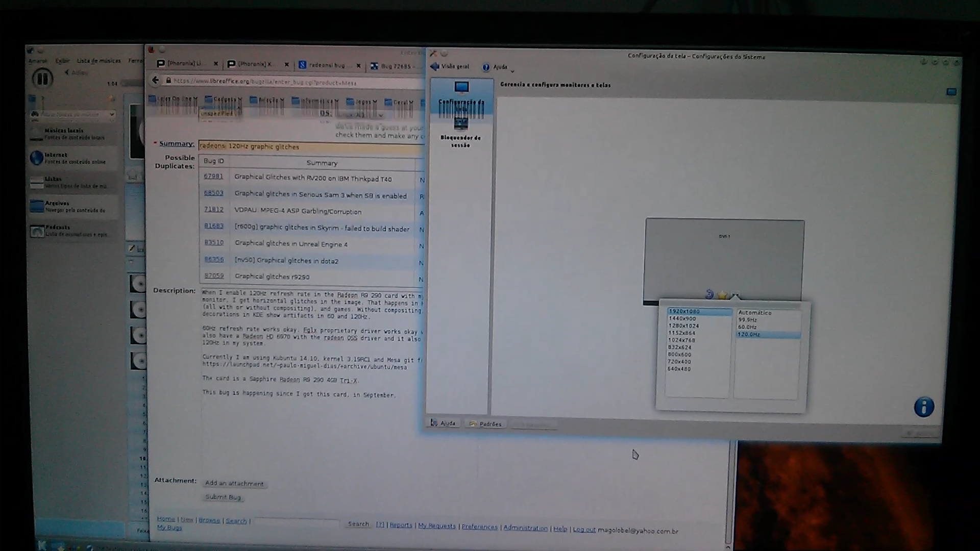Pause playback in Amarok
Image resolution: width=980 pixels, height=551 pixels.
42,79
